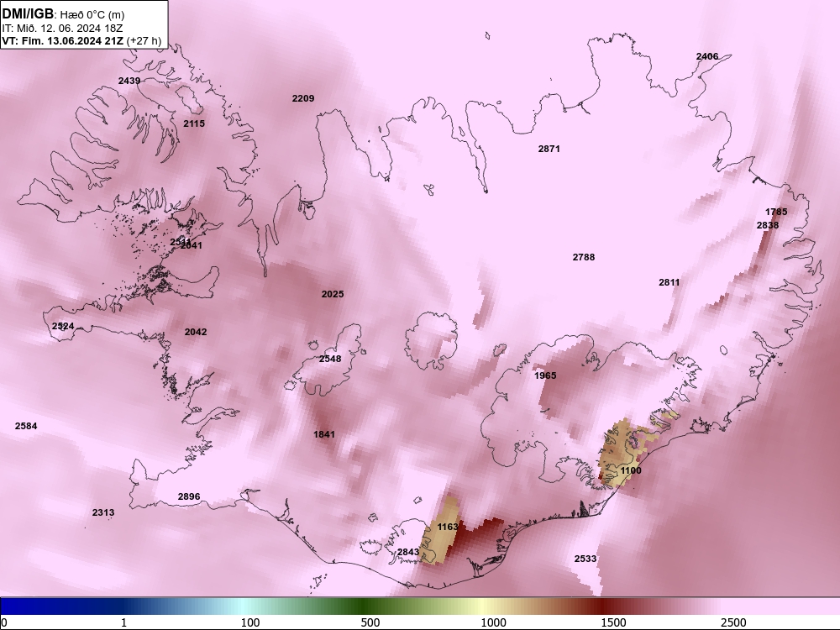Select the 2788 height value
This screenshot has width=840, height=630.
click(x=584, y=257)
